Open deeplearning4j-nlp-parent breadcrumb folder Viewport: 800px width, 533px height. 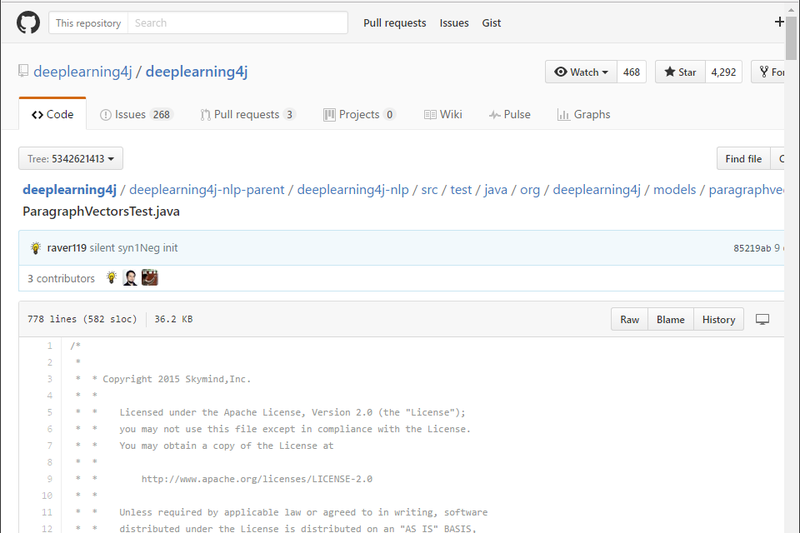207,190
